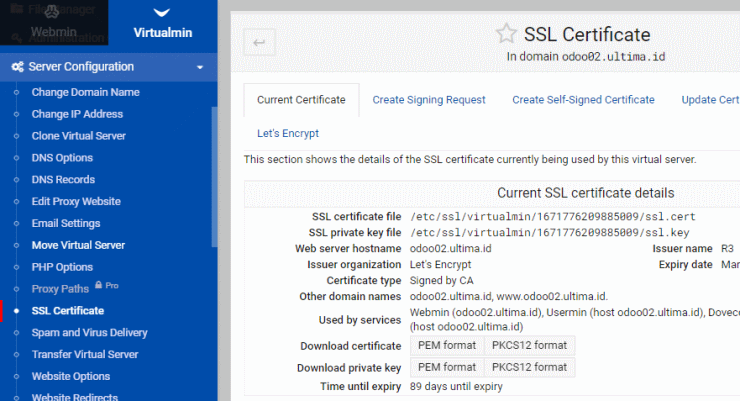Open Transfer Virtual Server

85,354
